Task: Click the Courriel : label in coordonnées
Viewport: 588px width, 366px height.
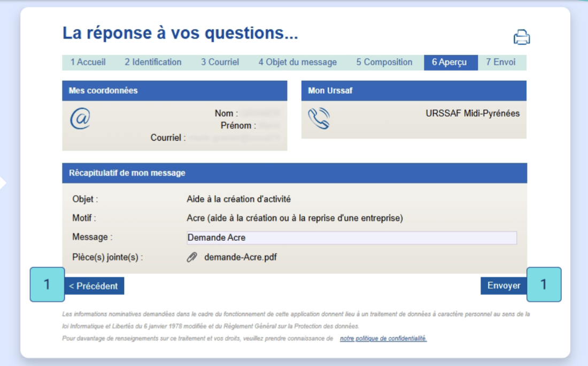Action: (x=168, y=138)
